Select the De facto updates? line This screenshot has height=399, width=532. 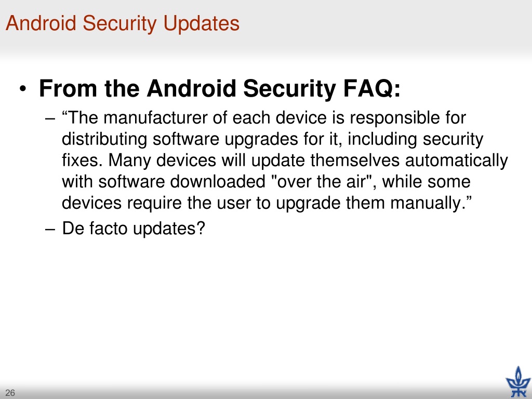click(134, 229)
